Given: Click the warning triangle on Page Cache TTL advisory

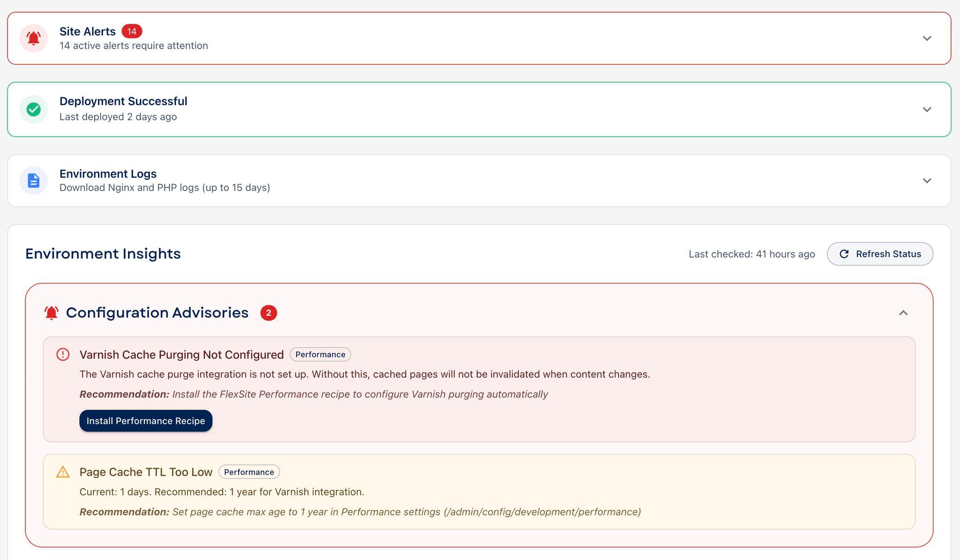Looking at the screenshot, I should coord(63,472).
